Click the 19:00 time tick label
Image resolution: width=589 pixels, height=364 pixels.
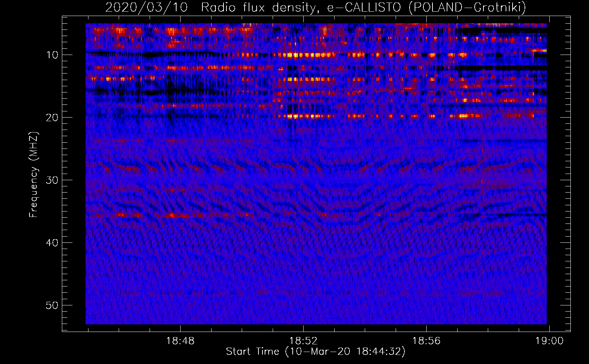[x=549, y=341]
